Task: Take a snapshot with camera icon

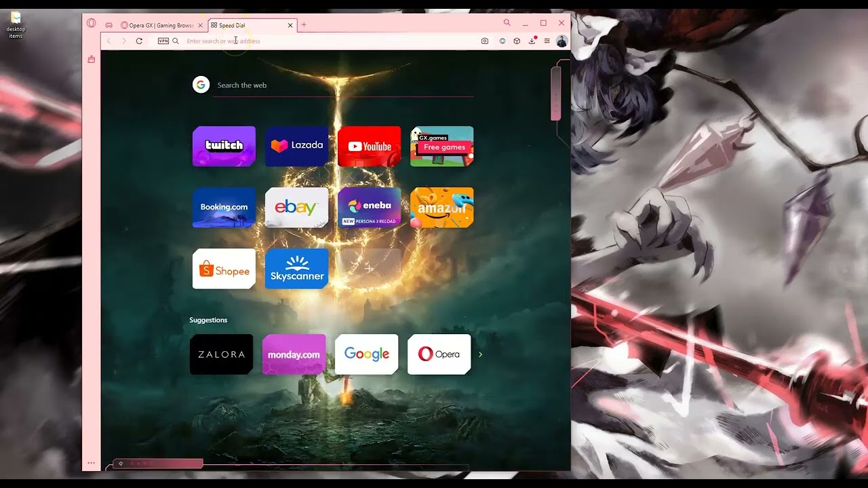Action: click(x=485, y=41)
